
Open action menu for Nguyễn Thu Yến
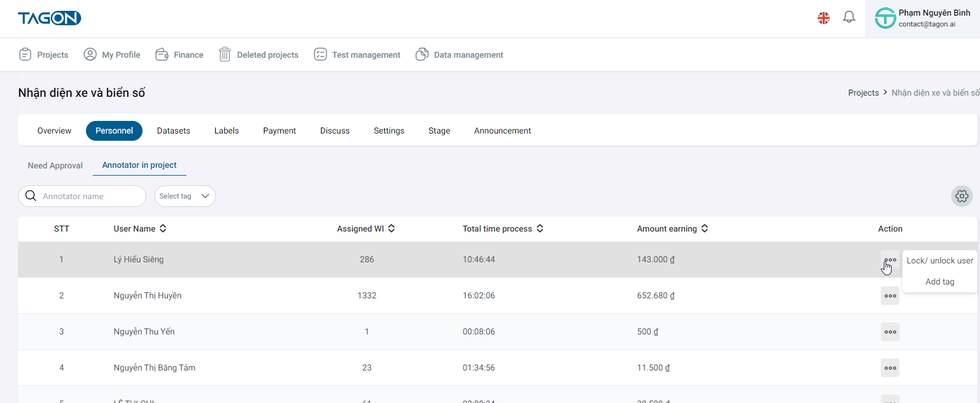(890, 332)
